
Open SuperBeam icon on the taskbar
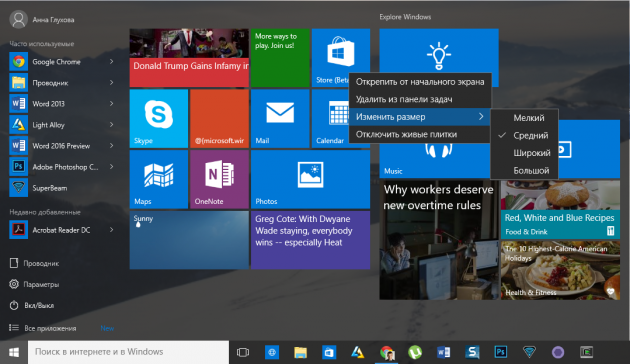(529, 352)
